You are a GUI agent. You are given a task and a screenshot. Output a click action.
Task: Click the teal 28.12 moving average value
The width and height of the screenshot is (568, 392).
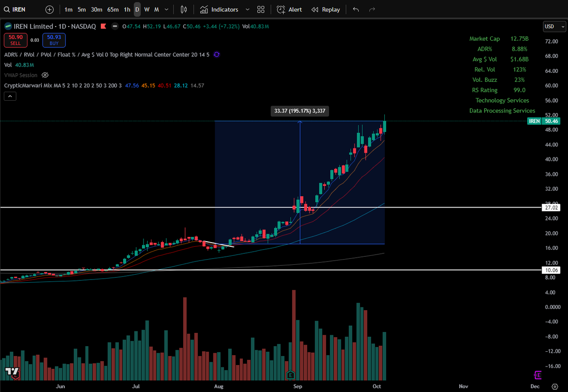[181, 86]
